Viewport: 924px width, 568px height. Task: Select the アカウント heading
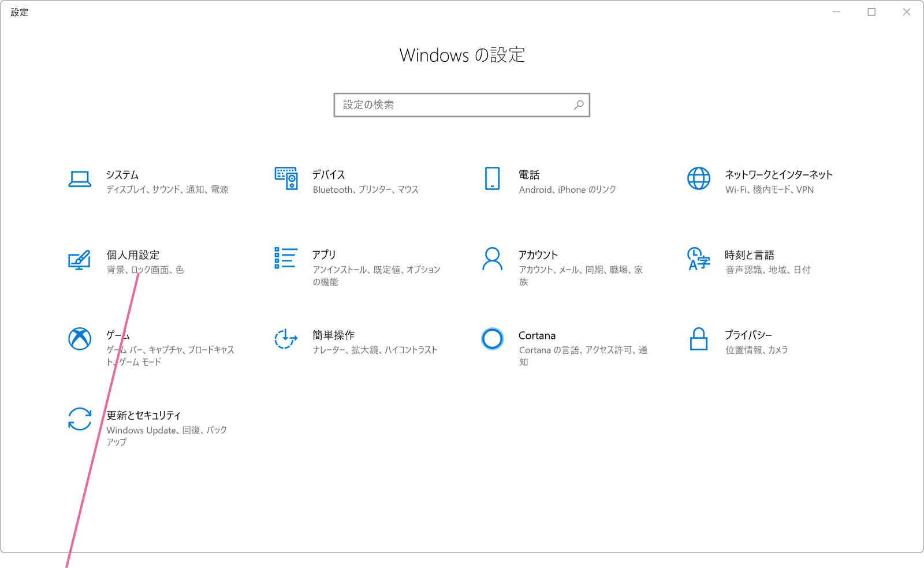538,255
